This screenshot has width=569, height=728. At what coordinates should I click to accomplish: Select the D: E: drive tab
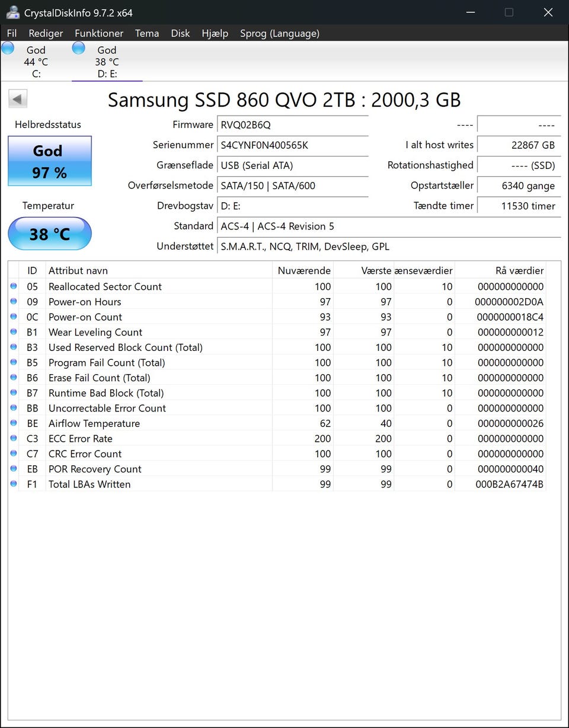click(x=107, y=62)
